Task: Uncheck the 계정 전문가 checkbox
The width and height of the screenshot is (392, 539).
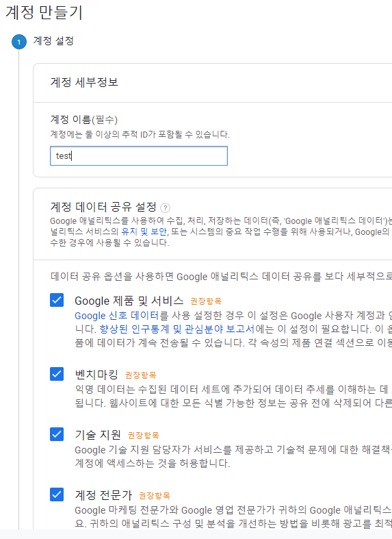Action: tap(57, 494)
